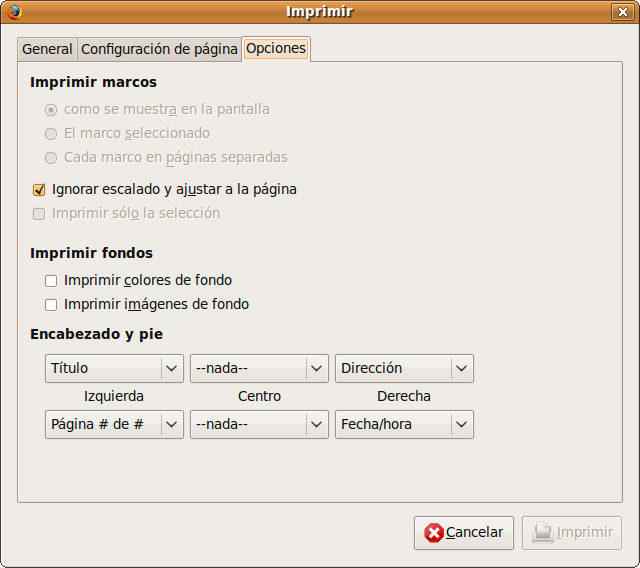Viewport: 640px width, 568px height.
Task: Choose 'El marco seleccionado' radio option
Action: pyautogui.click(x=51, y=134)
